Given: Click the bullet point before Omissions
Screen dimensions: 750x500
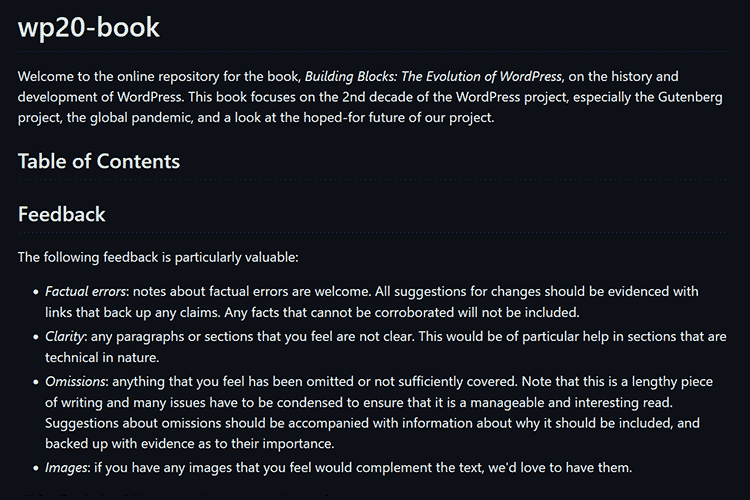Looking at the screenshot, I should coord(34,382).
